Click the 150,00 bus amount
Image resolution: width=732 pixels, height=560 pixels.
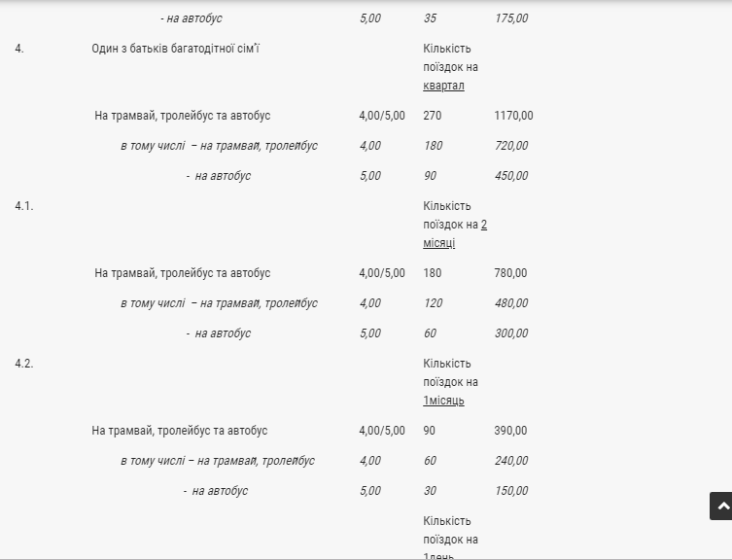(510, 491)
